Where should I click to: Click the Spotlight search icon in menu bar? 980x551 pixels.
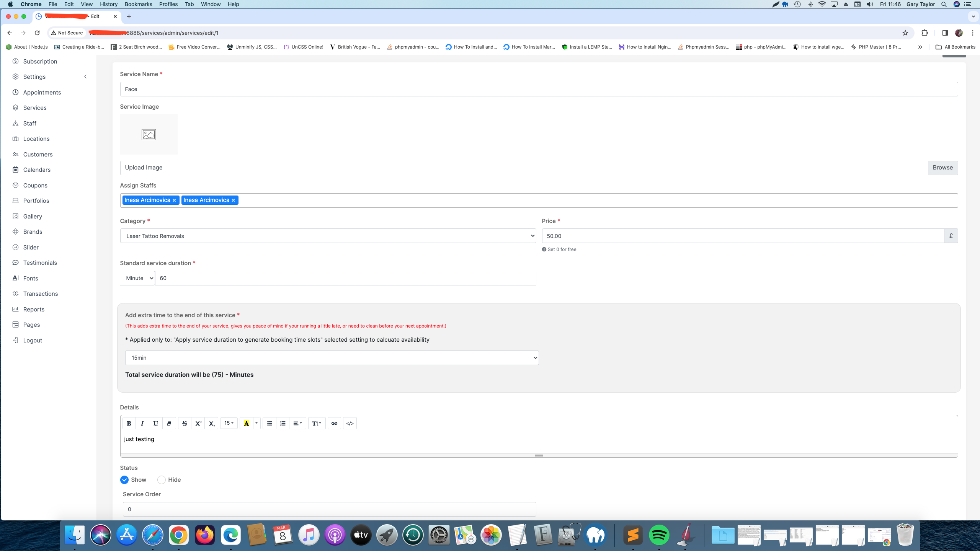coord(944,4)
